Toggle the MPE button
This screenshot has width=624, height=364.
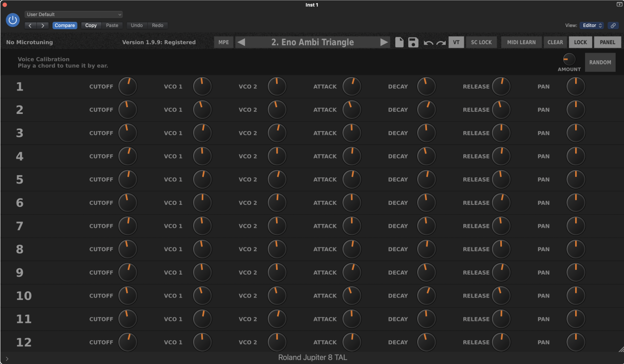(x=224, y=43)
